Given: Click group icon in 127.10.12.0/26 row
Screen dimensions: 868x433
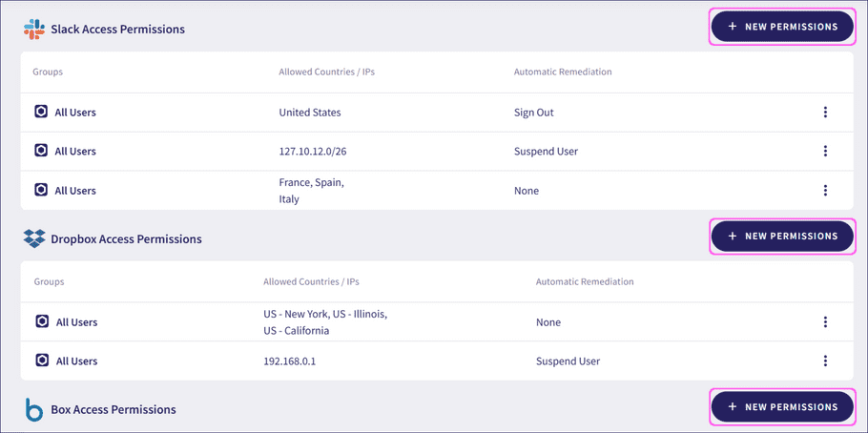Looking at the screenshot, I should pos(41,151).
